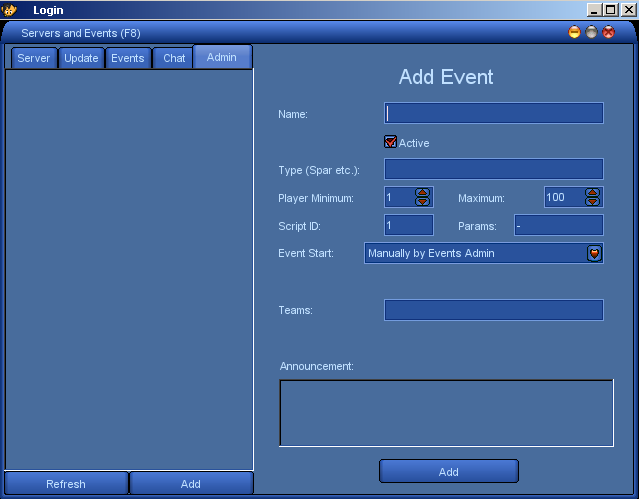
Task: Switch to the Server tab
Action: 33,58
